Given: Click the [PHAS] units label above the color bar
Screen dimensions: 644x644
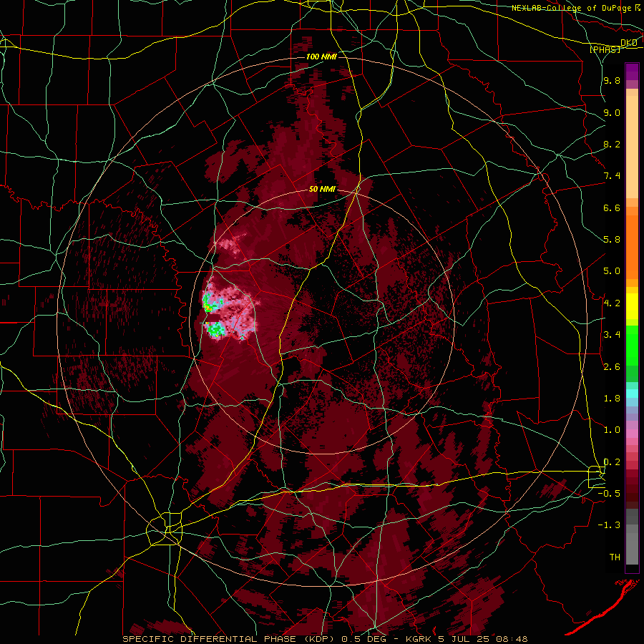Looking at the screenshot, I should click(605, 49).
